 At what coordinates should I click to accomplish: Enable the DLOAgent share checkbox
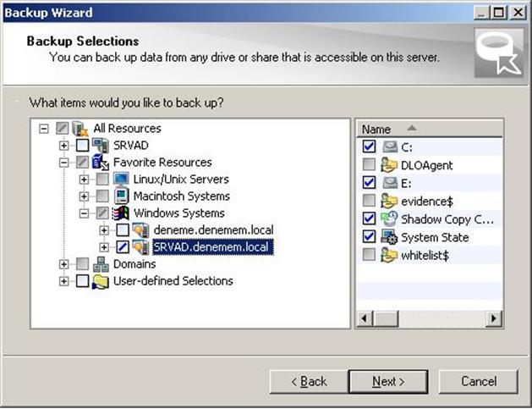[x=369, y=164]
